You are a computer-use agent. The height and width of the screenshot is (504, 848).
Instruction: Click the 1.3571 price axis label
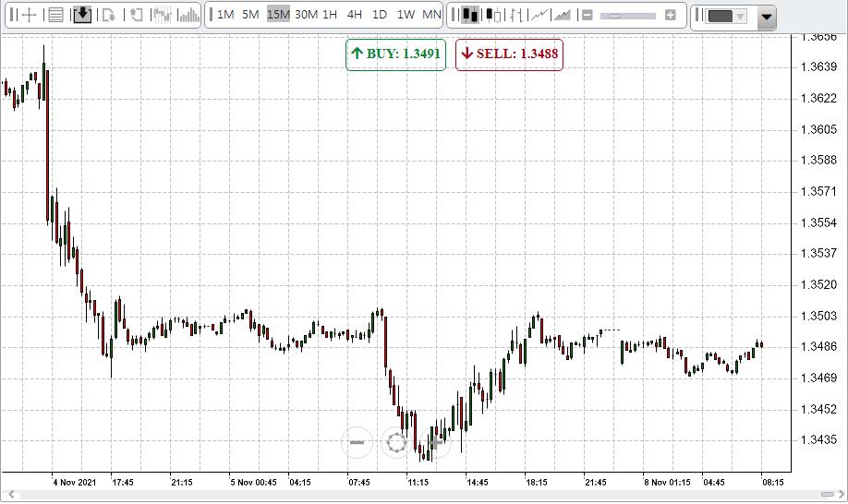point(818,191)
